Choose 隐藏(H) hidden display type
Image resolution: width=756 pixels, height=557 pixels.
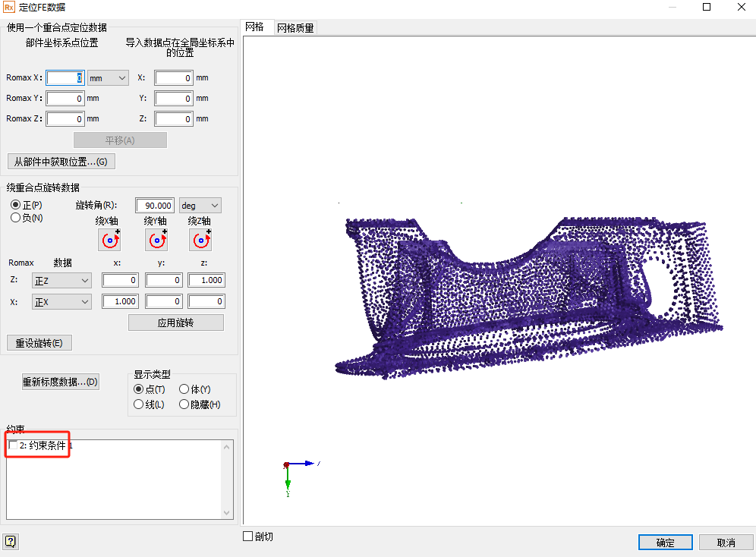(x=184, y=404)
